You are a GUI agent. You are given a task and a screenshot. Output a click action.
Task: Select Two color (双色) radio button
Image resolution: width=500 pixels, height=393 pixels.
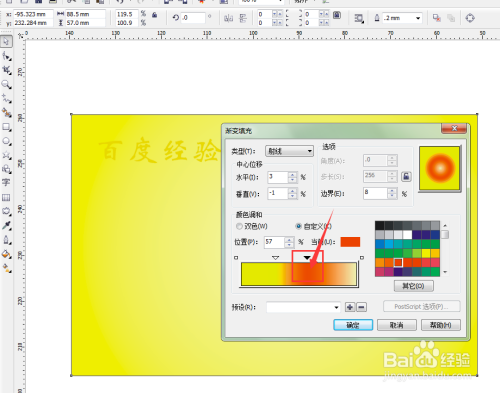[x=239, y=226]
